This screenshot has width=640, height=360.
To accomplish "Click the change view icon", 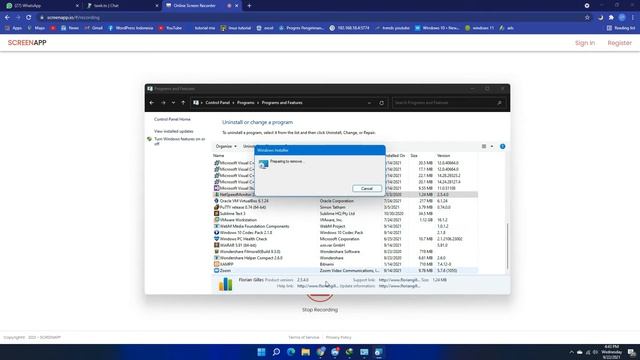I will coord(484,146).
